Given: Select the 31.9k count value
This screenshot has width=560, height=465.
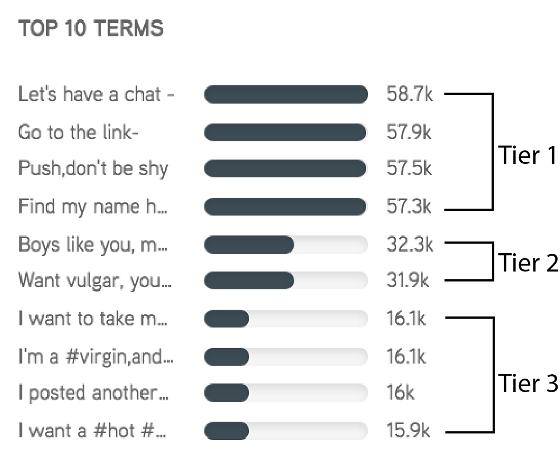Looking at the screenshot, I should [x=408, y=280].
